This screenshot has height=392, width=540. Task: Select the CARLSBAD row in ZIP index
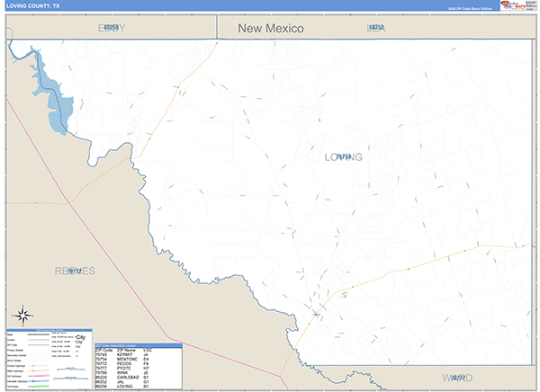123,378
